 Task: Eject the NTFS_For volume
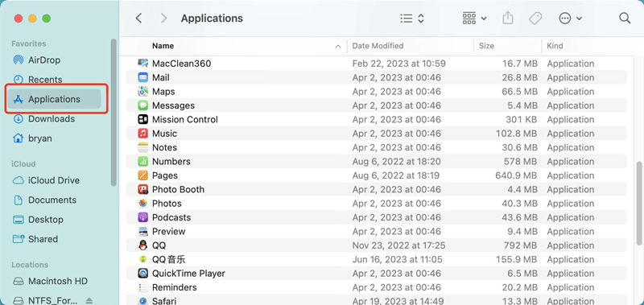point(89,300)
